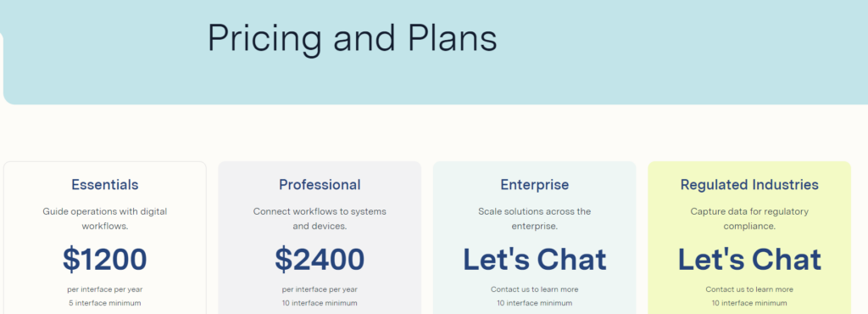Click Enterprise's 10 interface minimum text
This screenshot has height=314, width=868.
point(534,303)
